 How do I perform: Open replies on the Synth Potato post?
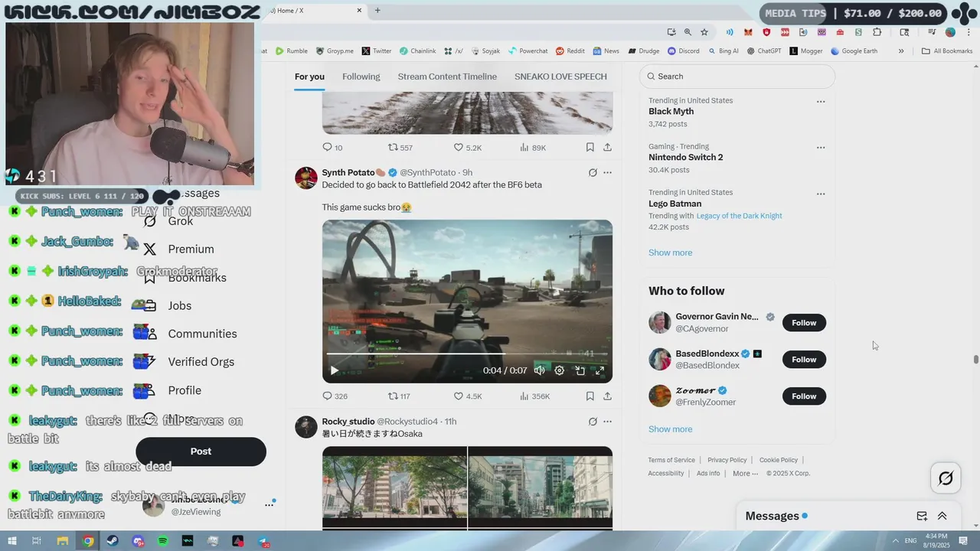[335, 396]
